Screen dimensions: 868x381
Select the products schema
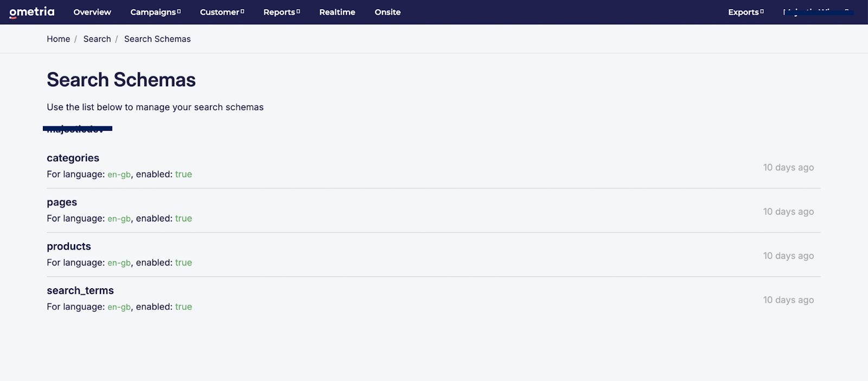[69, 246]
